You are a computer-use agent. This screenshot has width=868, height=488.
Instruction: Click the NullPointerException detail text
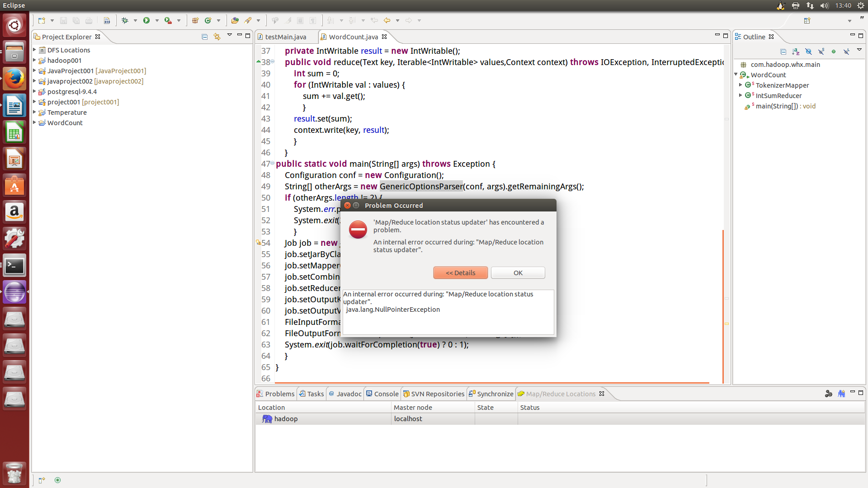click(393, 310)
